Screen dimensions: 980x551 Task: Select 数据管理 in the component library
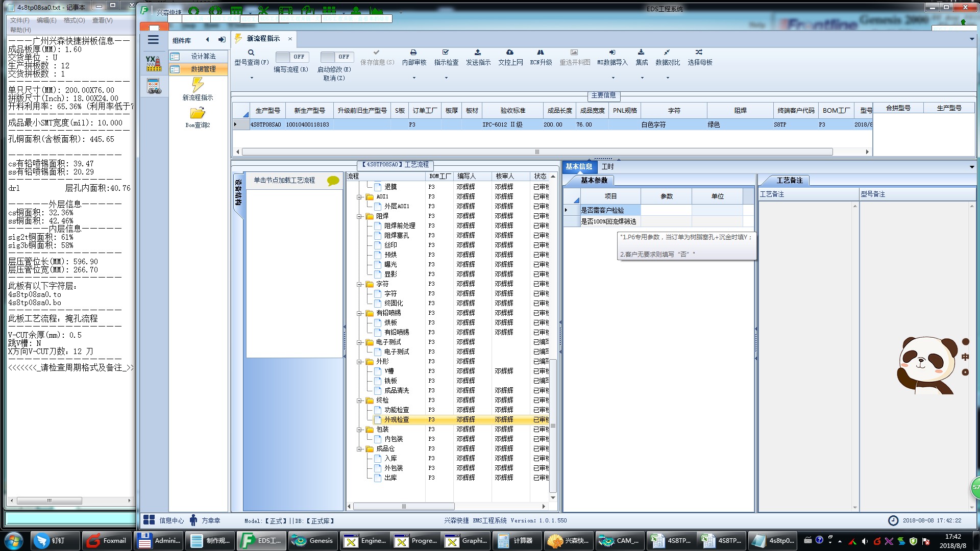[x=203, y=69]
